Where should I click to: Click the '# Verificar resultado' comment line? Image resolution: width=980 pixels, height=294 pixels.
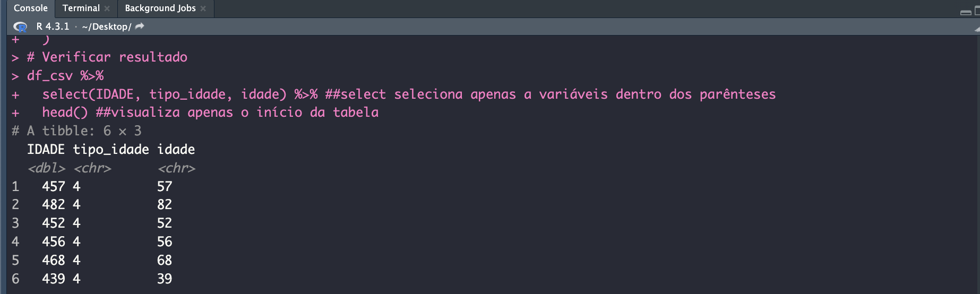(x=107, y=57)
